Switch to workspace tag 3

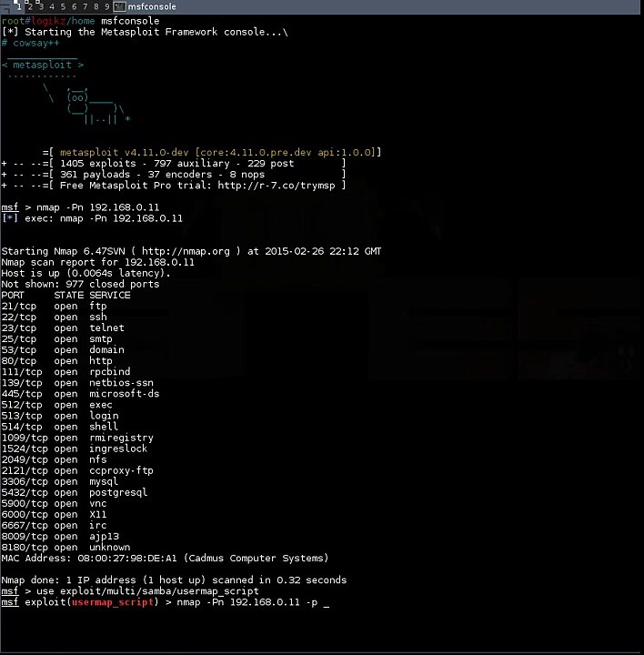pyautogui.click(x=41, y=6)
